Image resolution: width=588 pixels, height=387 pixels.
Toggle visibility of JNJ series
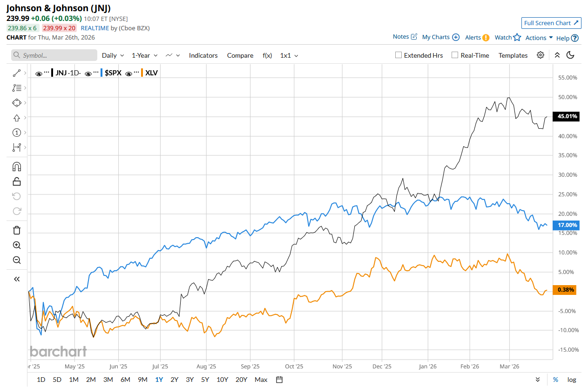[39, 73]
